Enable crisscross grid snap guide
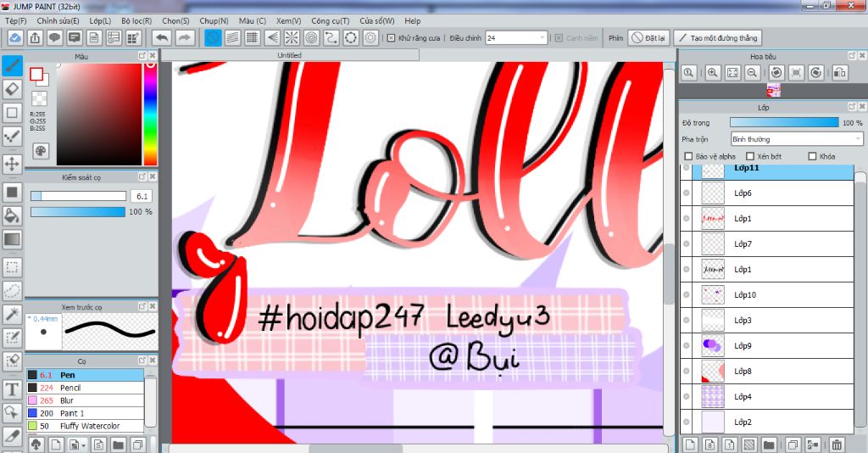 pos(253,37)
